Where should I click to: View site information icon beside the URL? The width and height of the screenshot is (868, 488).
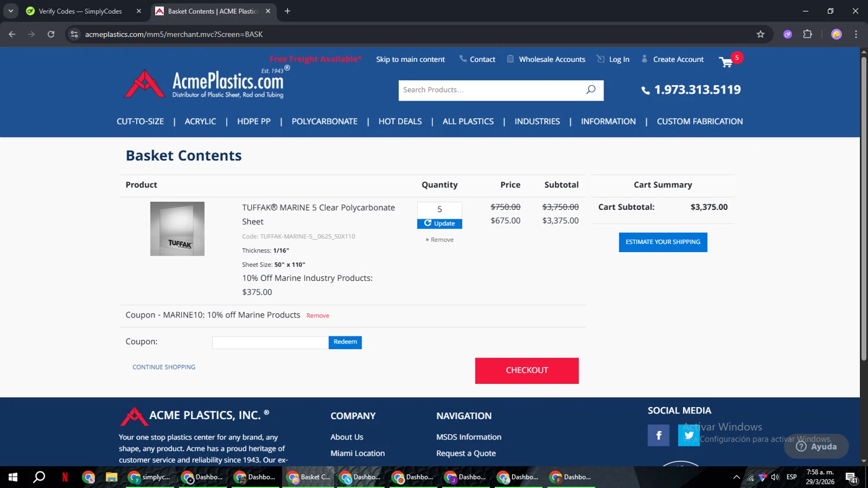click(74, 34)
